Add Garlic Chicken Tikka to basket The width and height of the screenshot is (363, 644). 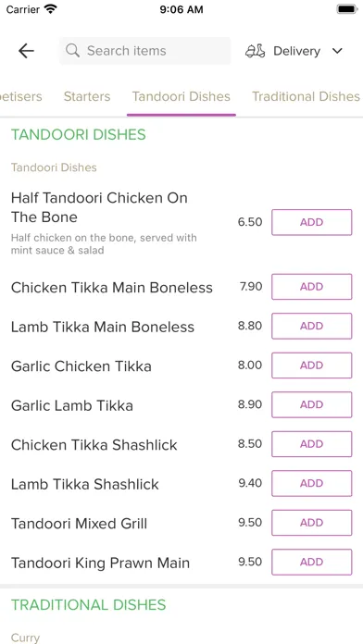(x=312, y=365)
